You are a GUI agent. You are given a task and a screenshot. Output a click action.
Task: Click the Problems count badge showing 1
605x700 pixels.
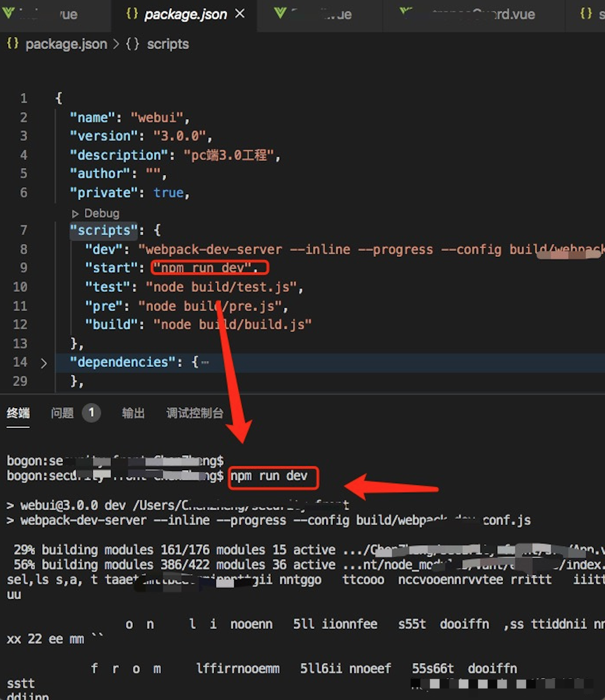point(92,413)
